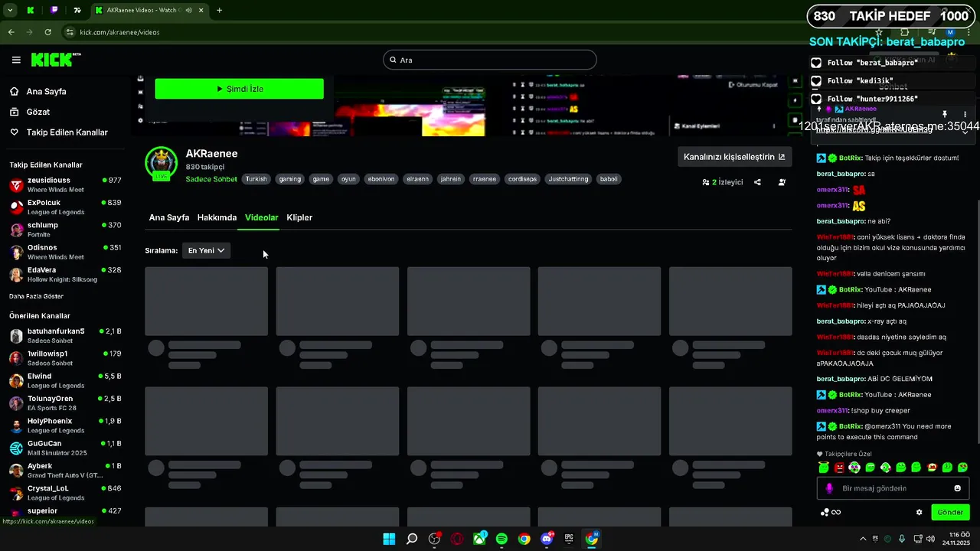The height and width of the screenshot is (551, 980).
Task: Open batuhanfurkan5 recommended channel
Action: tap(65, 335)
